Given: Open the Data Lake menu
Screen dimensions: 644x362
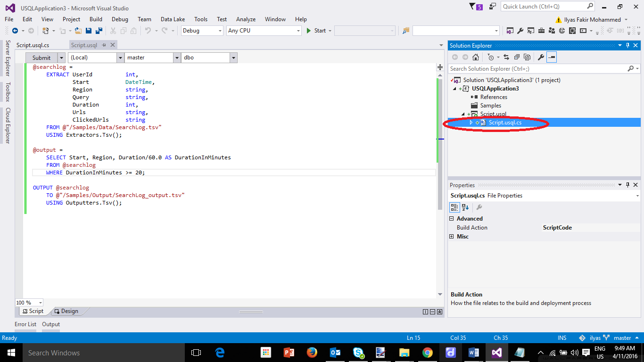Looking at the screenshot, I should click(172, 19).
